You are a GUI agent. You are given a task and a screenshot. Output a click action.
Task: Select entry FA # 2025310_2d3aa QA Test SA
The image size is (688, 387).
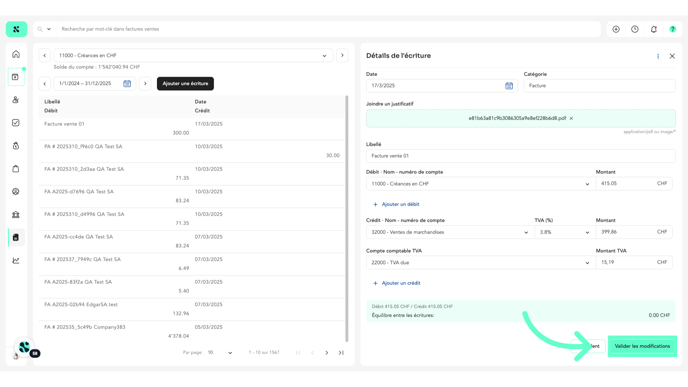pos(192,174)
